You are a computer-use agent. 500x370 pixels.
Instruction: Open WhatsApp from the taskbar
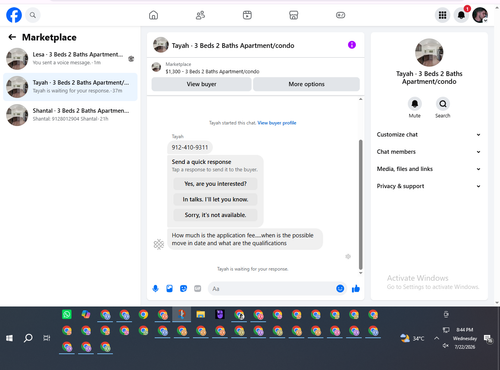pyautogui.click(x=67, y=314)
